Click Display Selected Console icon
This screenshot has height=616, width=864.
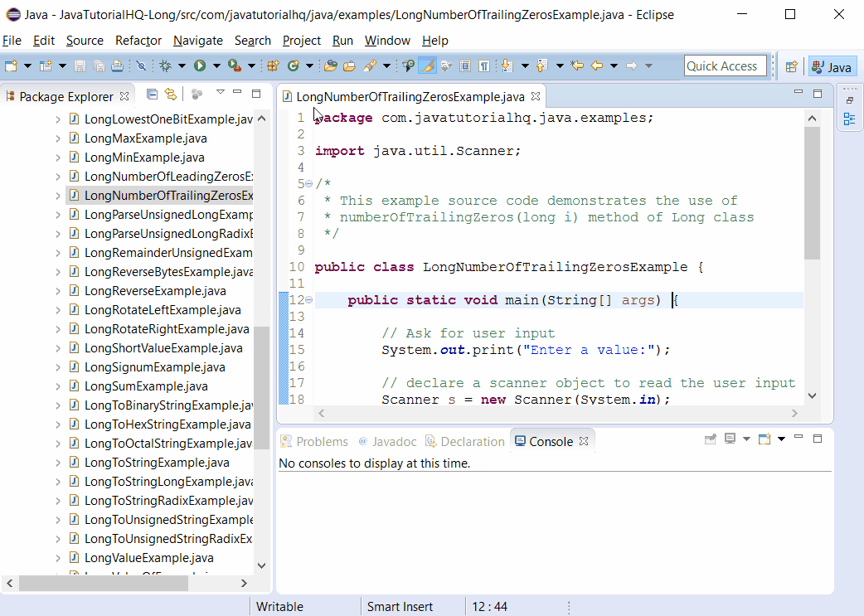tap(731, 439)
